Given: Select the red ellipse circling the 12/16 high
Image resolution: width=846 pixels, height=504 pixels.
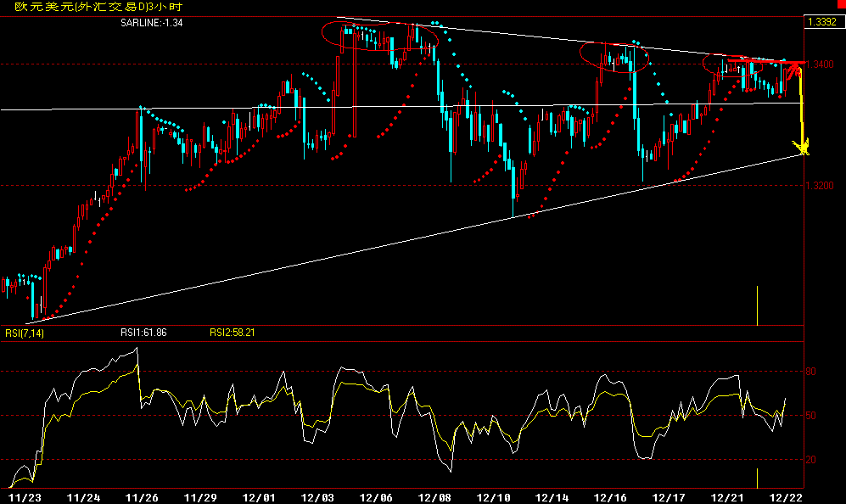Looking at the screenshot, I should (615, 56).
